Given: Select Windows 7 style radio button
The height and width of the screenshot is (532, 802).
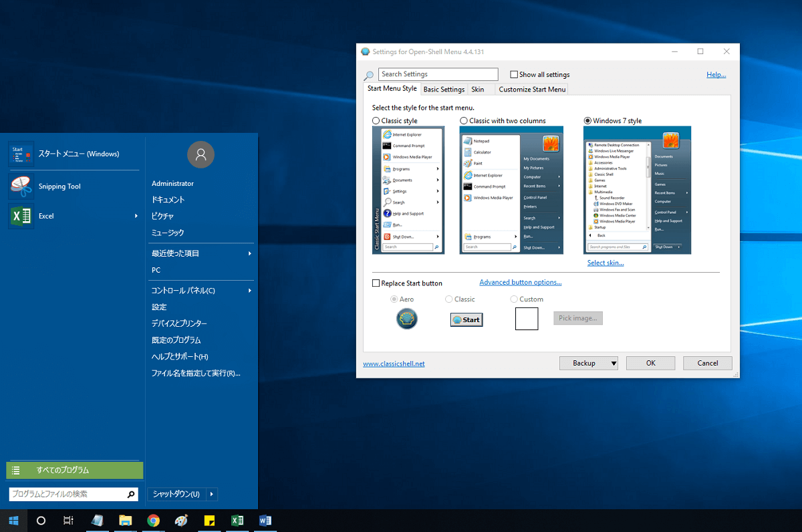Looking at the screenshot, I should 587,121.
